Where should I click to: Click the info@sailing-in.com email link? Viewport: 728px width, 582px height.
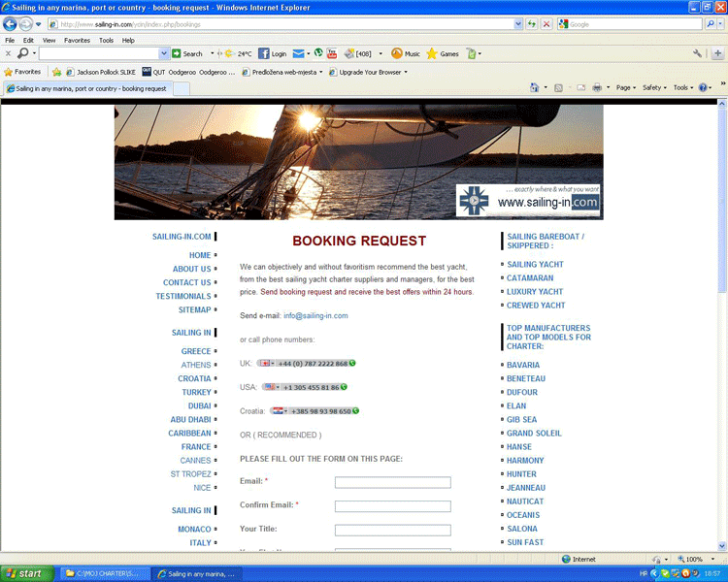click(315, 315)
